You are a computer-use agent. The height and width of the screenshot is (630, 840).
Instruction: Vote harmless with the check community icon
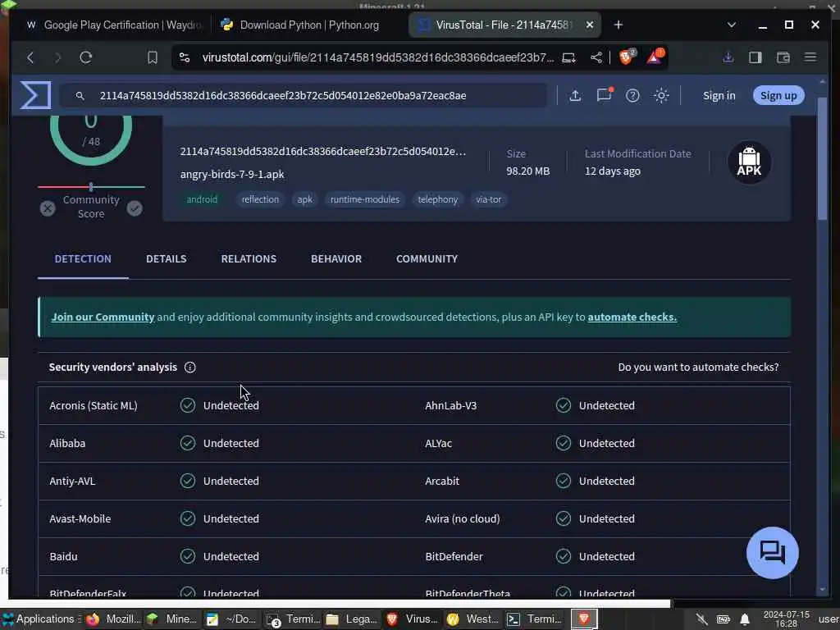tap(135, 208)
